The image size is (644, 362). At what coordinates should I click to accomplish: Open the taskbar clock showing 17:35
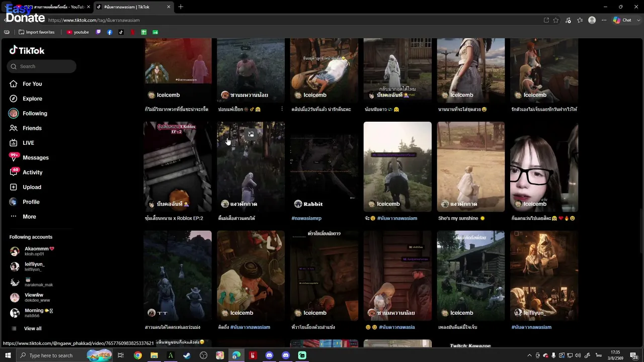pyautogui.click(x=615, y=355)
